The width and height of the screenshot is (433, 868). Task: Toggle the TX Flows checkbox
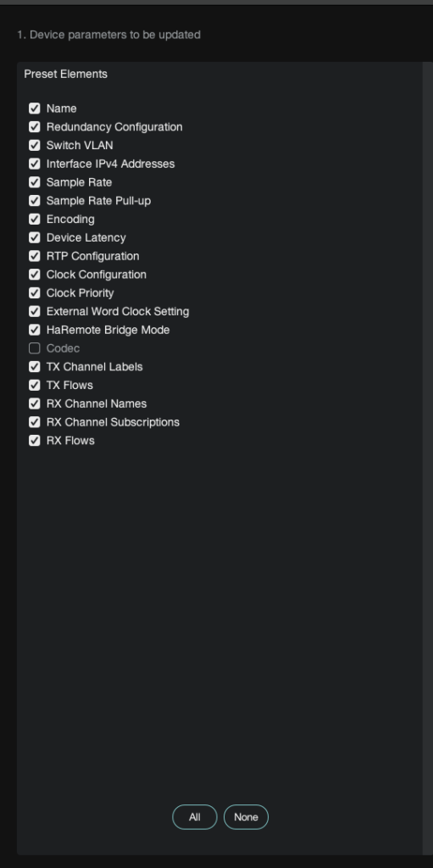click(35, 386)
